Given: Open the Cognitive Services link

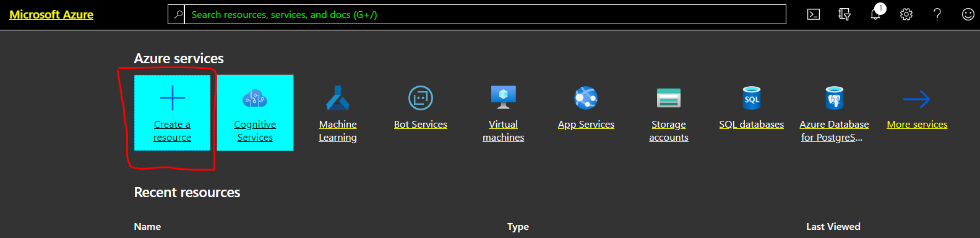Looking at the screenshot, I should point(255,131).
